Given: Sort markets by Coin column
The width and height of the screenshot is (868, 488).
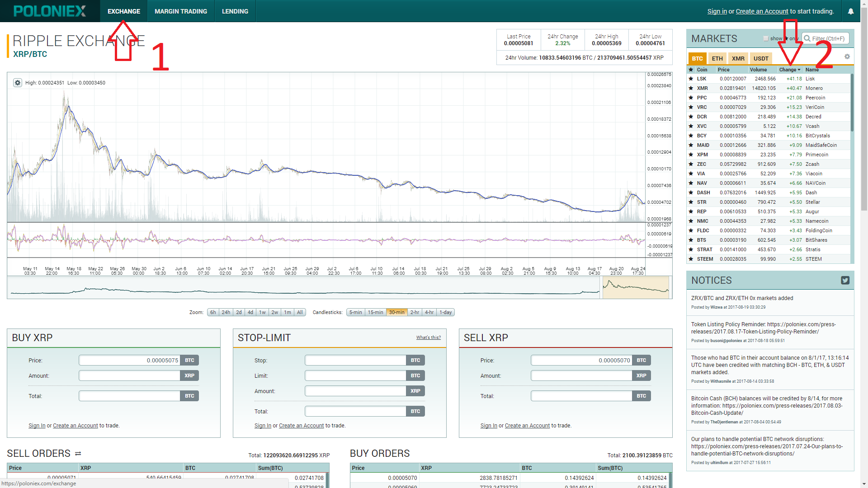Looking at the screenshot, I should [702, 70].
